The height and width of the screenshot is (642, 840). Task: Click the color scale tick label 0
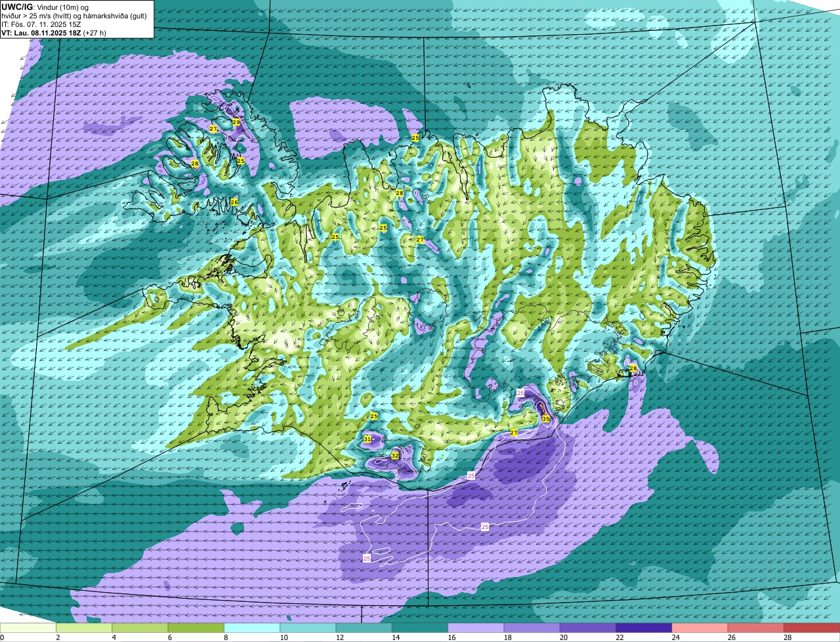(2, 637)
